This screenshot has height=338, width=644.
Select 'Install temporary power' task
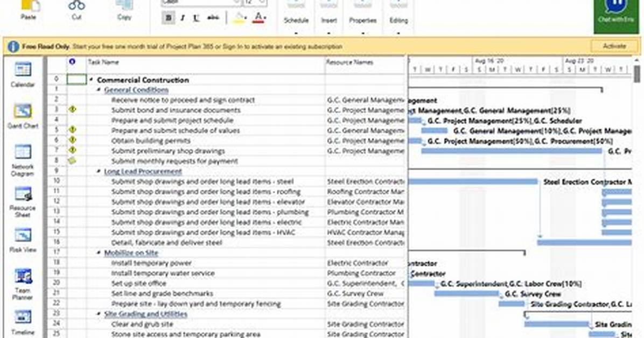click(x=151, y=263)
